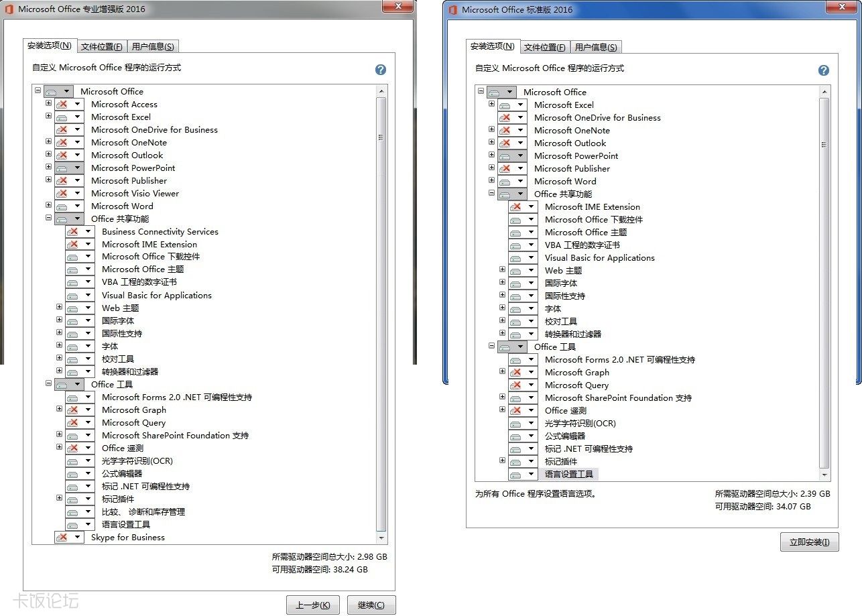Select 安装选项 tab in Professional Plus window

pos(49,46)
